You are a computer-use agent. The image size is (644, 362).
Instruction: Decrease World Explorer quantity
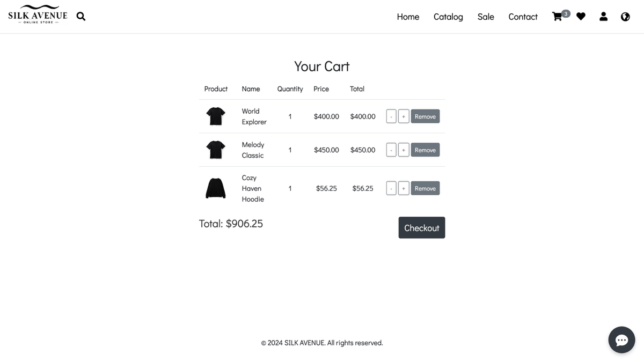click(x=391, y=116)
